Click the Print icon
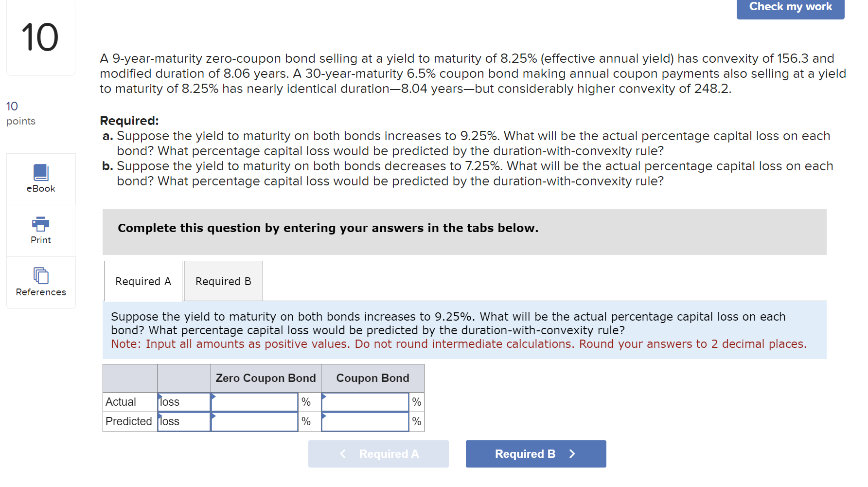This screenshot has height=487, width=868. 40,230
